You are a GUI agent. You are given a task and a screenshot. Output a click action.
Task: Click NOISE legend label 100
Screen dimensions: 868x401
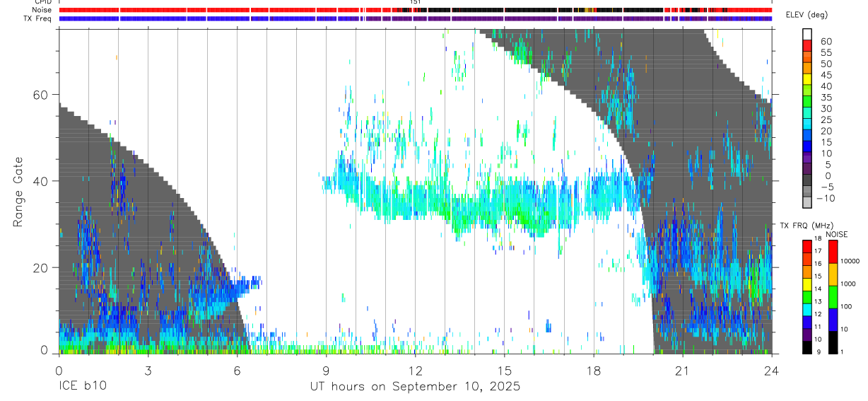click(x=847, y=307)
